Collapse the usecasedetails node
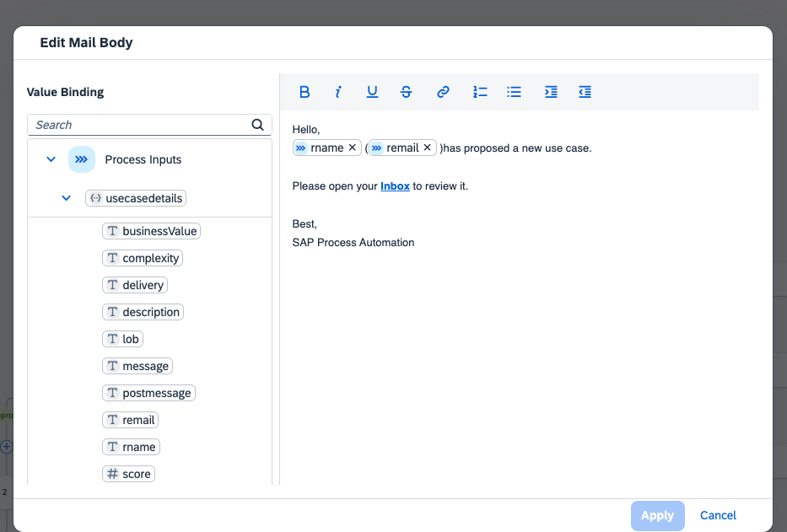 (x=66, y=198)
